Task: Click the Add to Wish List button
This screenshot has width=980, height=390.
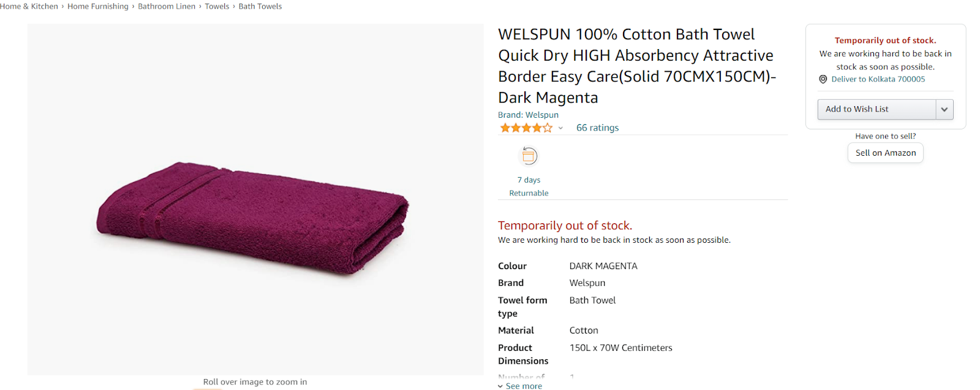Action: (x=876, y=109)
